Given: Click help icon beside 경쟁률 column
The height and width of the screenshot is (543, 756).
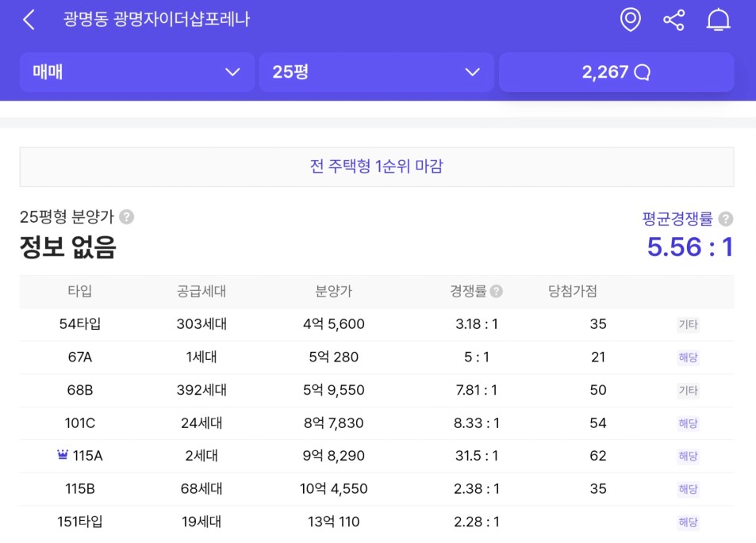Looking at the screenshot, I should pyautogui.click(x=496, y=291).
